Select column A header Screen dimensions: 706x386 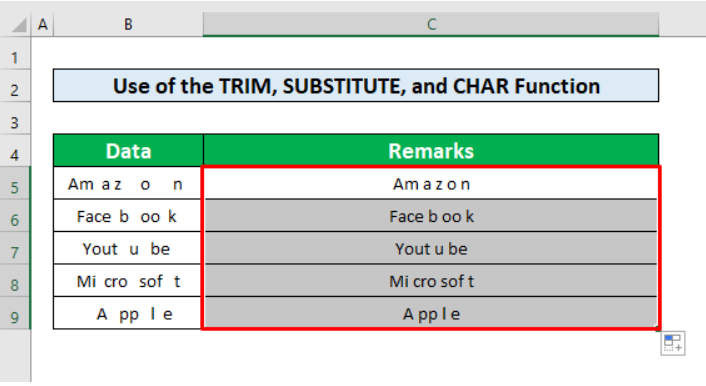[43, 24]
